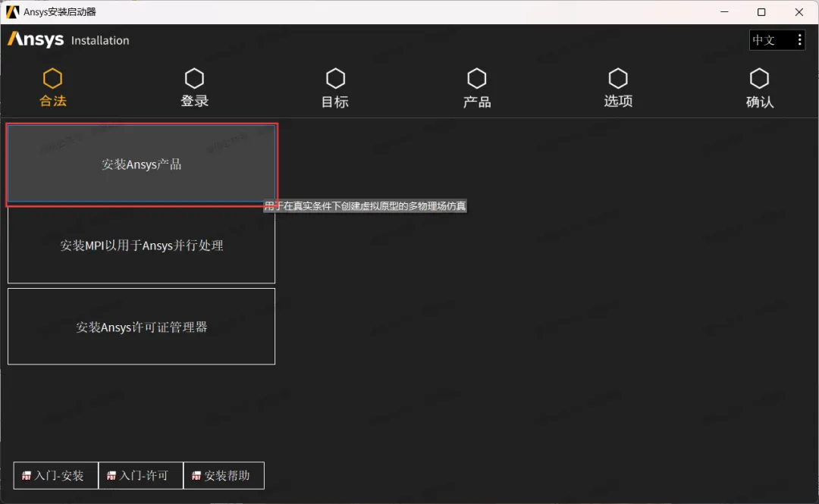Click the 产品 step hexagon icon
The width and height of the screenshot is (819, 504).
click(x=476, y=78)
